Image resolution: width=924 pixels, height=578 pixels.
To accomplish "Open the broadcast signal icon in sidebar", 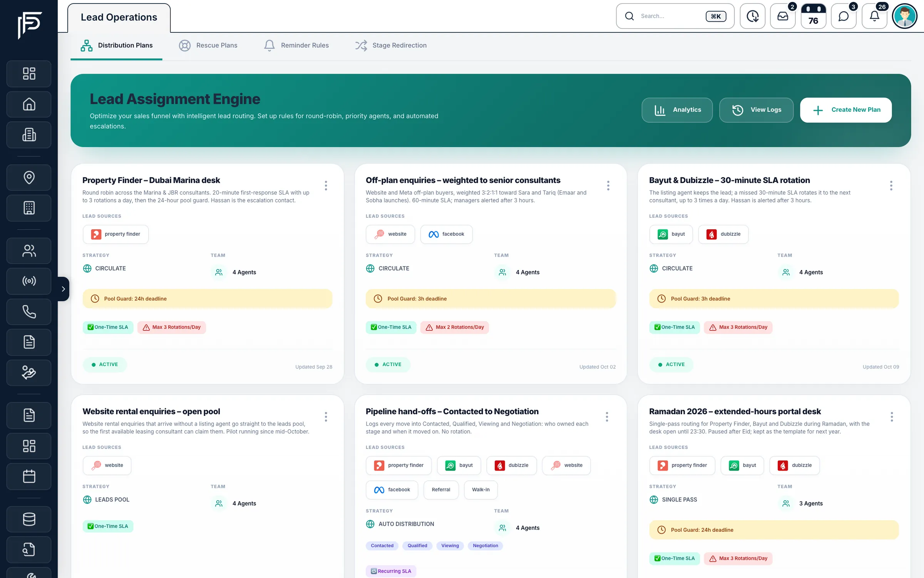I will (29, 281).
